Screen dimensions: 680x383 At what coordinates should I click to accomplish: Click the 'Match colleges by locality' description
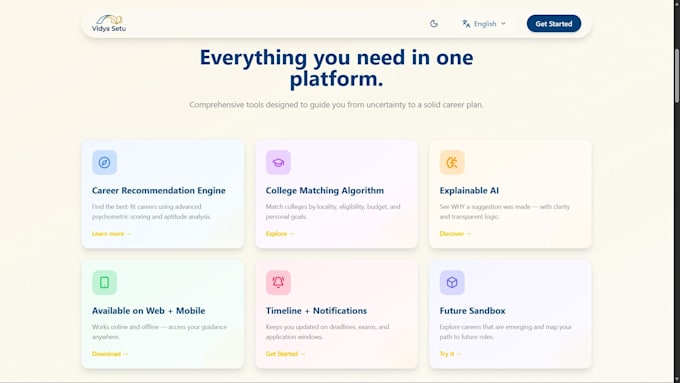click(333, 212)
